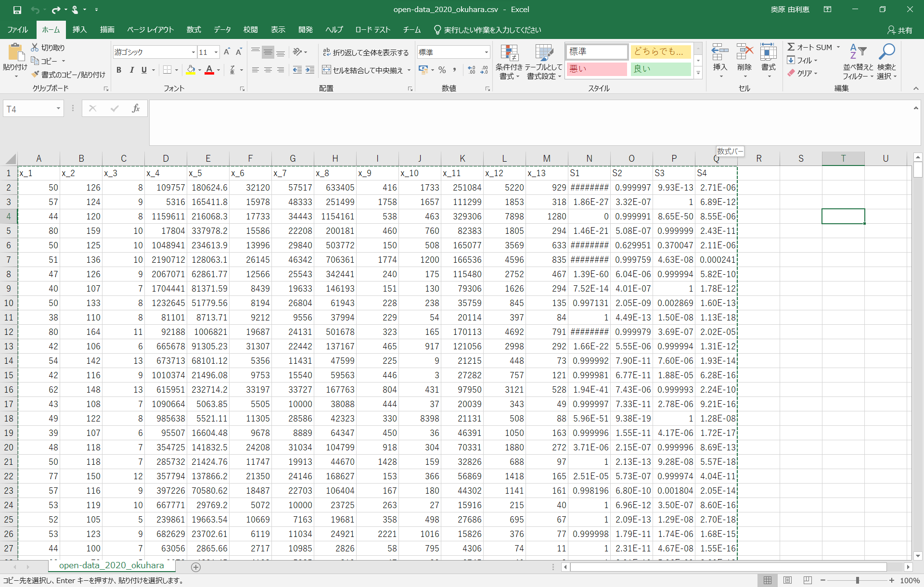Open the データ ribbon tab
Viewport: 924px width, 587px height.
[x=222, y=30]
